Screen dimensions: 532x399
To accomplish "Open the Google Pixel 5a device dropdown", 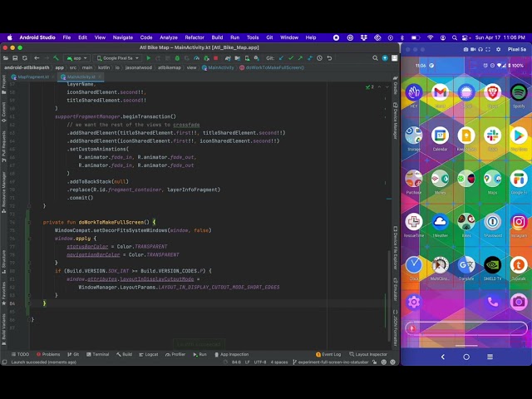I will [118, 58].
